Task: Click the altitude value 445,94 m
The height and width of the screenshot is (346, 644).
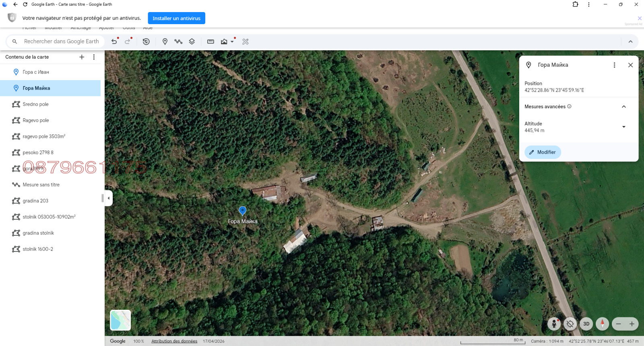Action: tap(535, 130)
